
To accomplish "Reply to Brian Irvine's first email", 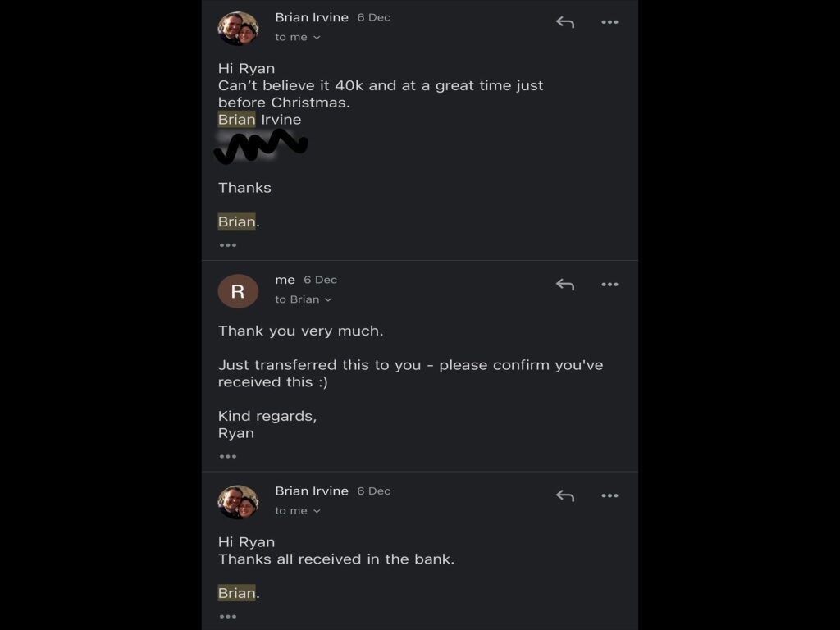I will click(x=564, y=22).
